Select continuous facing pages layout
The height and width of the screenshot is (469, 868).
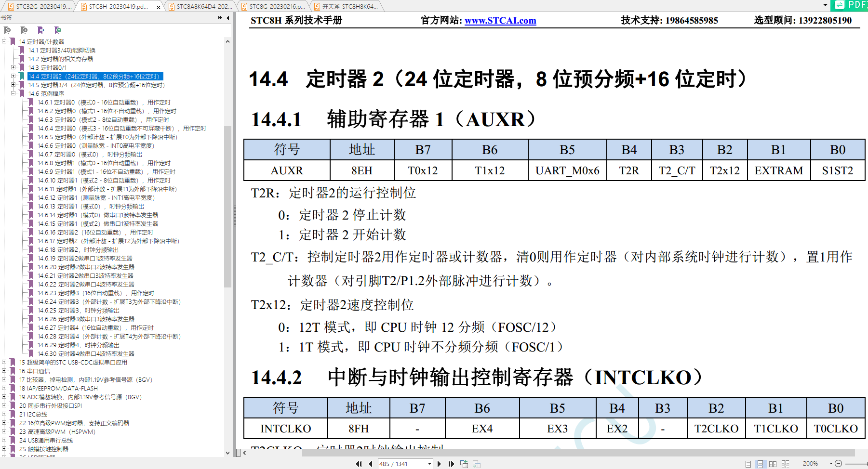click(x=785, y=464)
